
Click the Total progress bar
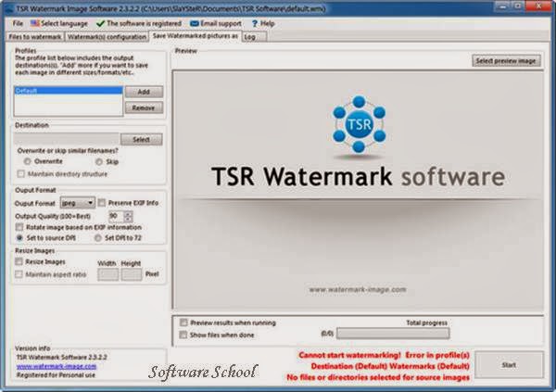(x=393, y=334)
